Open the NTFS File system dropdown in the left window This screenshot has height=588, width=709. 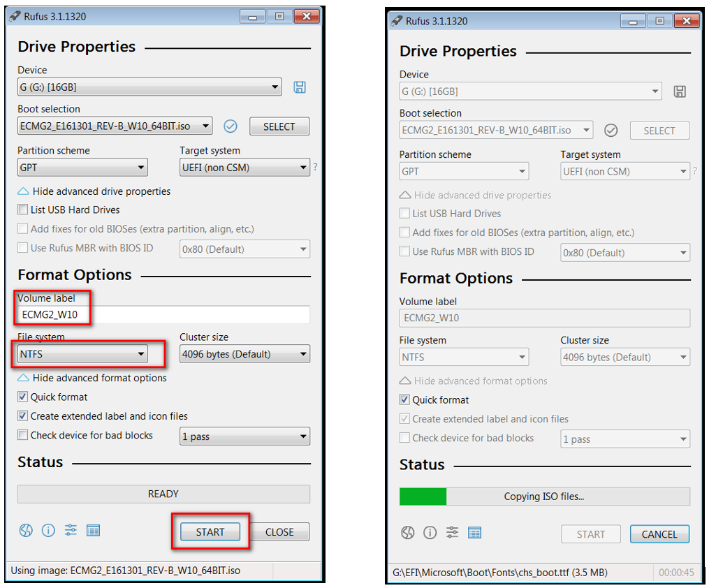(82, 354)
